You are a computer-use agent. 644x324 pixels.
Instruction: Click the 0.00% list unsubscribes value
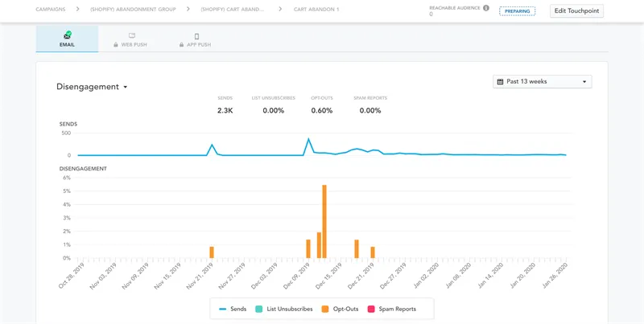tap(274, 111)
